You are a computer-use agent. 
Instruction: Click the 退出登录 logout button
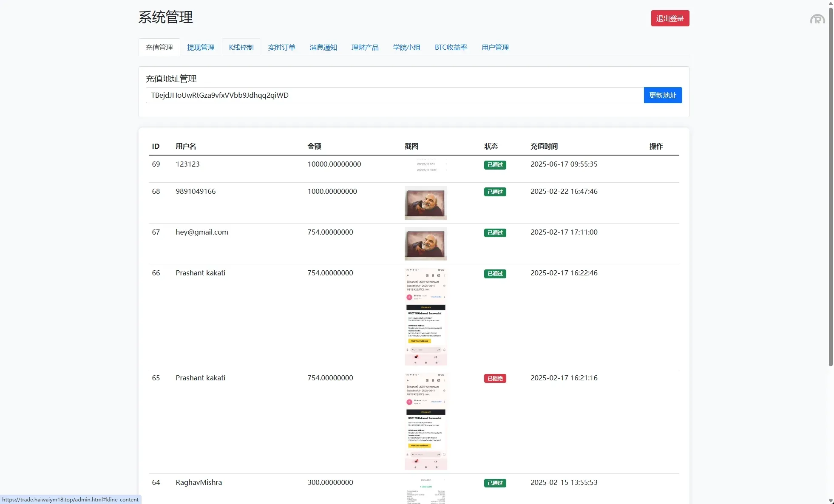click(x=670, y=18)
